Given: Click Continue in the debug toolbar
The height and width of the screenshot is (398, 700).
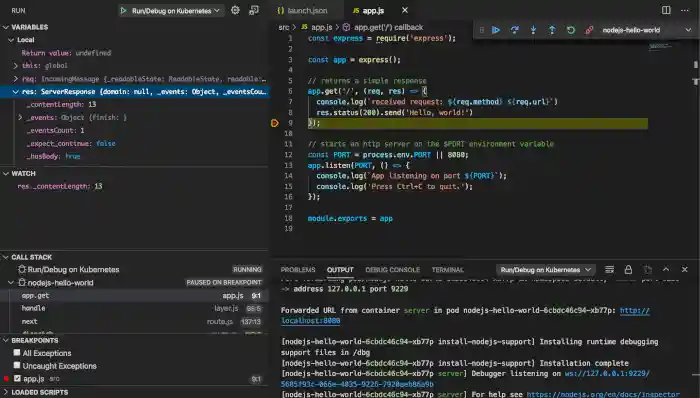Looking at the screenshot, I should pos(496,30).
